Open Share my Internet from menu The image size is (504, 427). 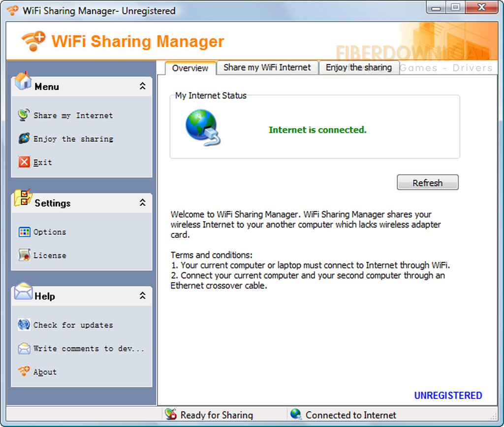tap(73, 115)
